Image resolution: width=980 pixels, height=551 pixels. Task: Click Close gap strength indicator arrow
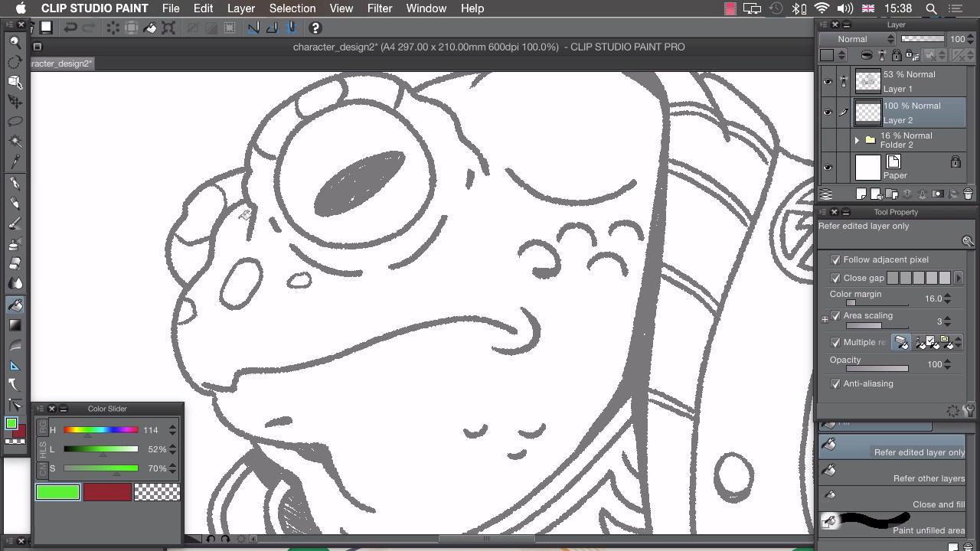(x=959, y=278)
